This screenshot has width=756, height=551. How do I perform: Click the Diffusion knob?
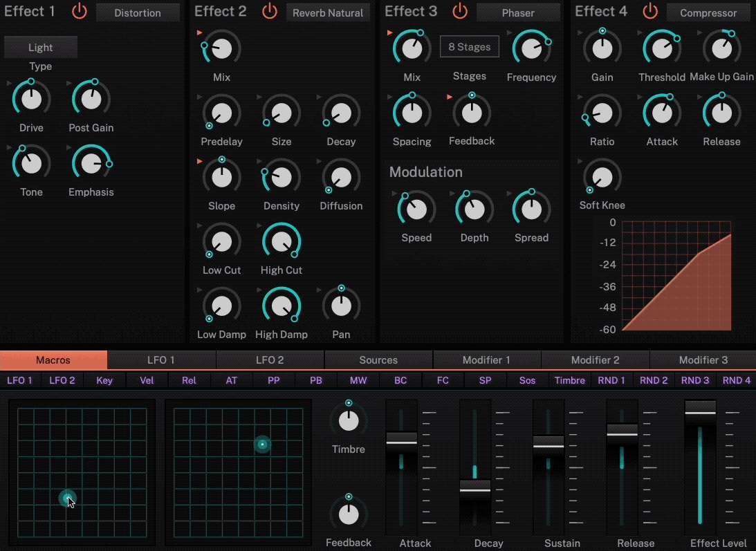342,177
